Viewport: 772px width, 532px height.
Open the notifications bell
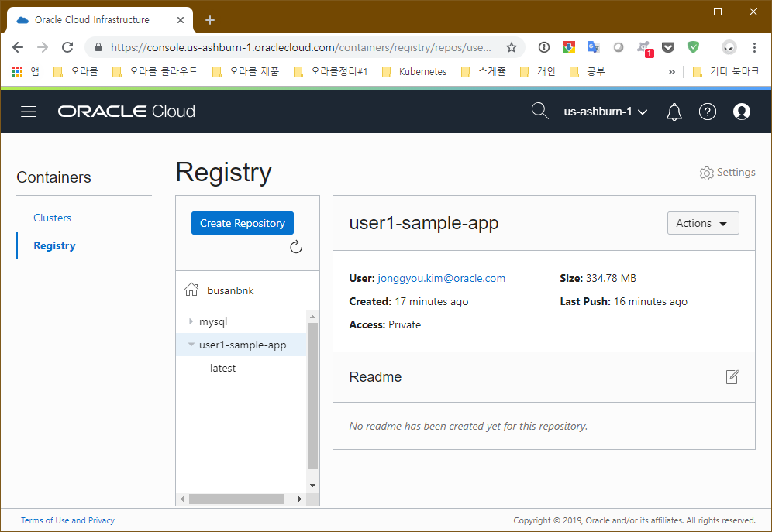674,112
